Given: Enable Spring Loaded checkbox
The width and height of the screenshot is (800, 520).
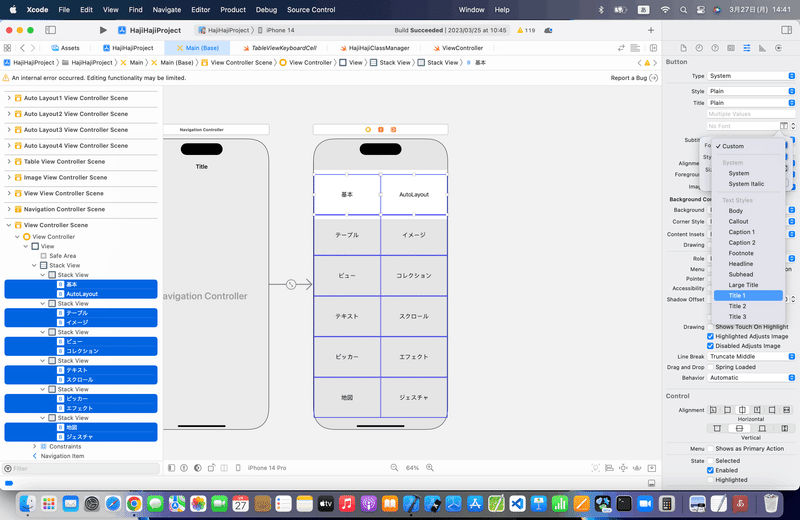Looking at the screenshot, I should [710, 367].
